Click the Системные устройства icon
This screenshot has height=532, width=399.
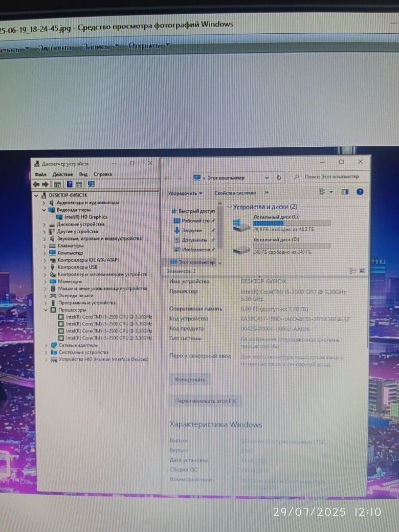(54, 352)
